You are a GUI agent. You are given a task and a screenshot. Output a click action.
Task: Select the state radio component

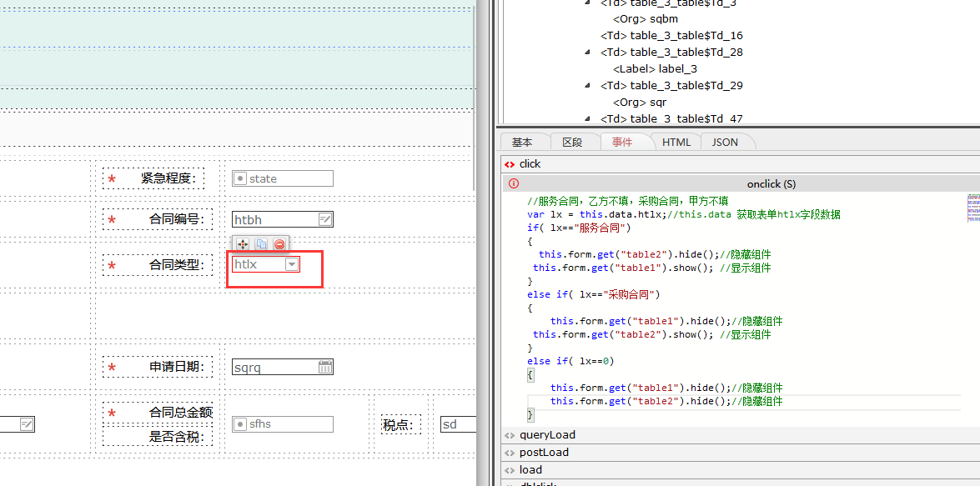click(x=283, y=178)
